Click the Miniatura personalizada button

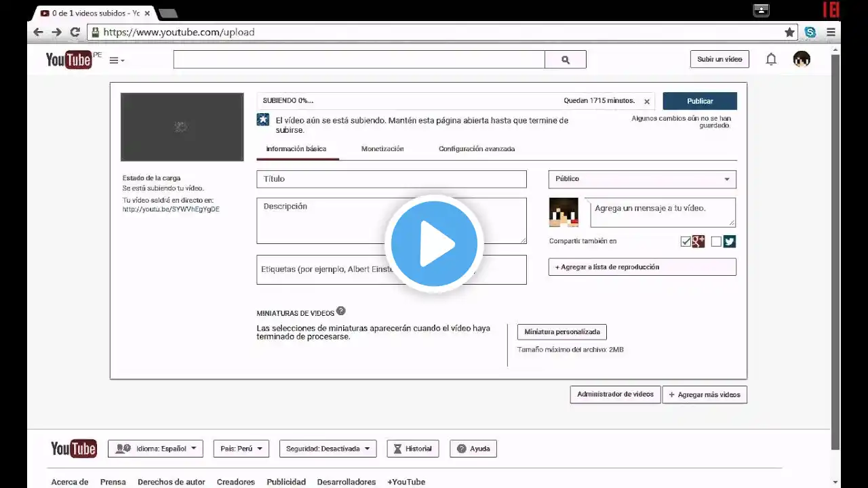click(561, 332)
